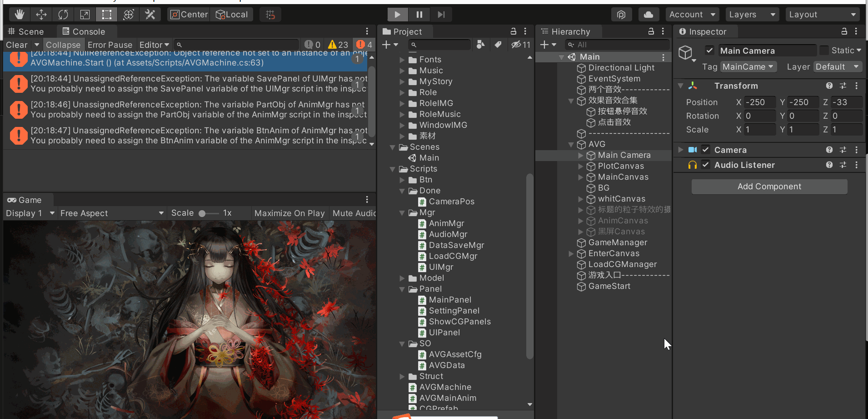
Task: Toggle console warnings filter showing 23
Action: click(x=338, y=45)
